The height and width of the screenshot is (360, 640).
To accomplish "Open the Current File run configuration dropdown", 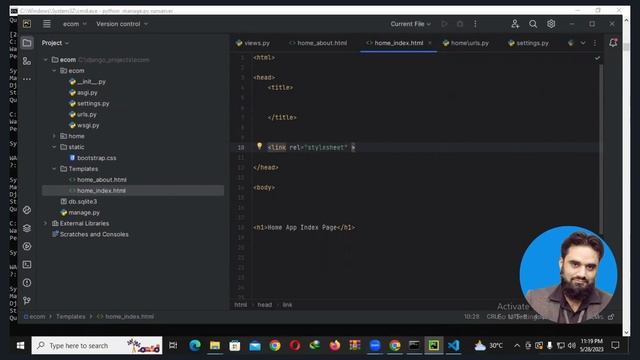I will (x=411, y=24).
